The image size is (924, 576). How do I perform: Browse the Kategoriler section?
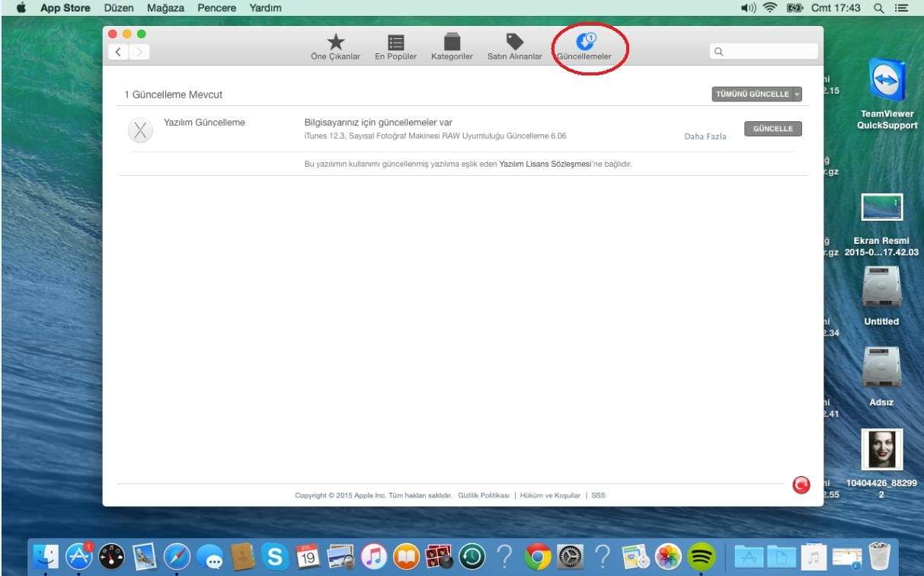tap(451, 46)
